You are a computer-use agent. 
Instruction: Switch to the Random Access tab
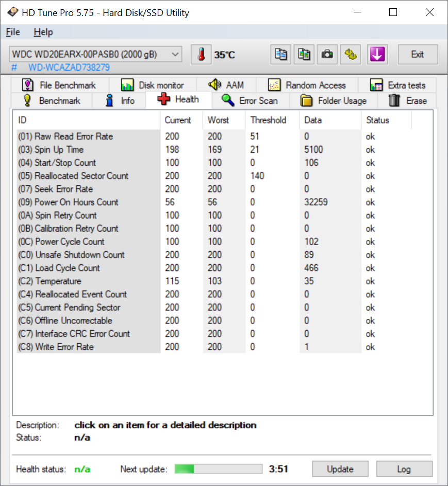[307, 85]
